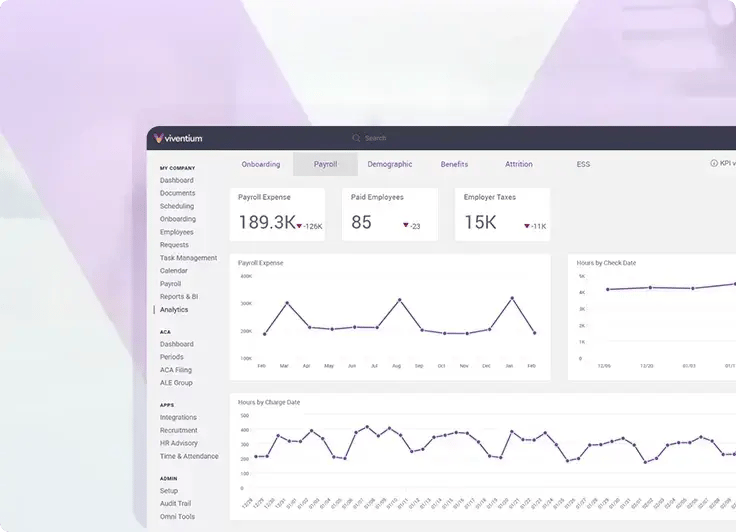The width and height of the screenshot is (736, 532).
Task: Click the Aug peak point on Payroll Expense chart
Action: pyautogui.click(x=399, y=300)
